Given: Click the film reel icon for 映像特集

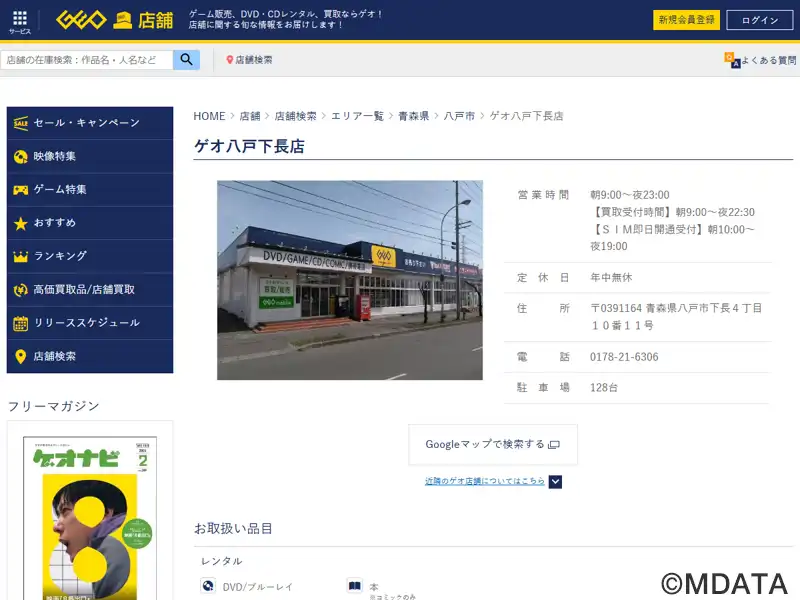Looking at the screenshot, I should (x=20, y=157).
